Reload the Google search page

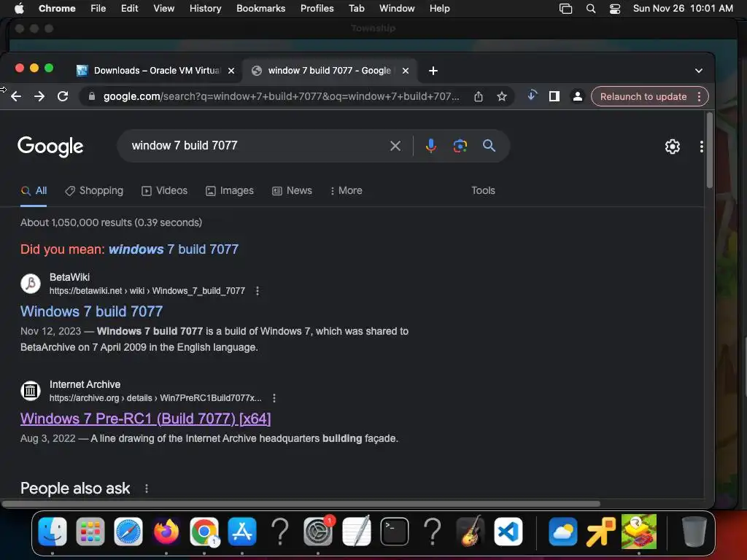tap(63, 97)
